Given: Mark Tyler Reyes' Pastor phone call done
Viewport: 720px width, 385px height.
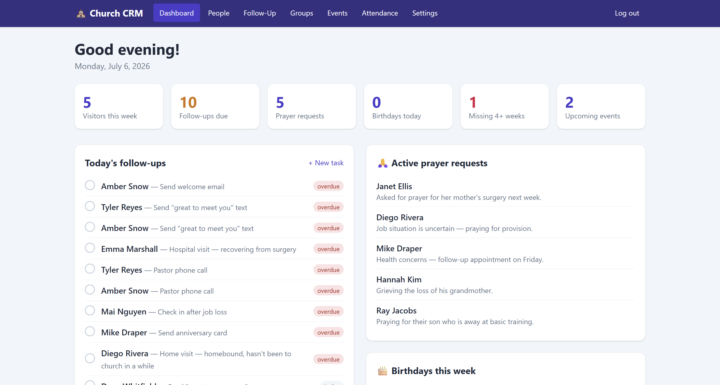Looking at the screenshot, I should click(x=90, y=269).
